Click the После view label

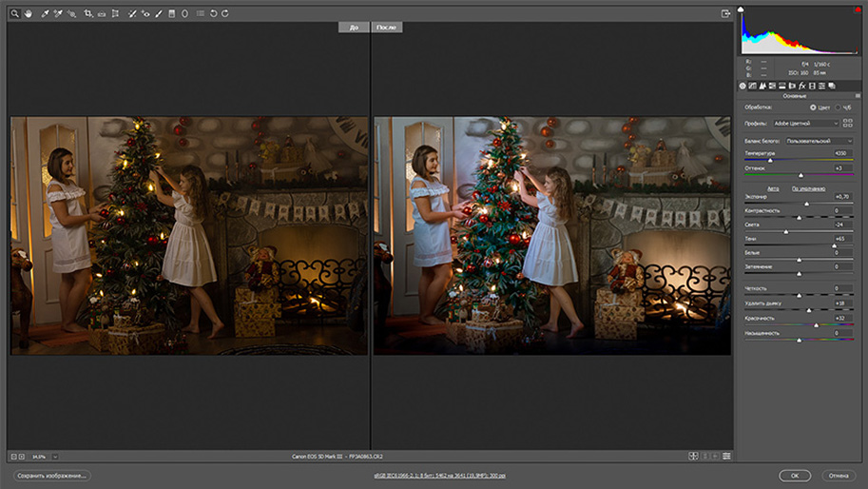pos(386,28)
